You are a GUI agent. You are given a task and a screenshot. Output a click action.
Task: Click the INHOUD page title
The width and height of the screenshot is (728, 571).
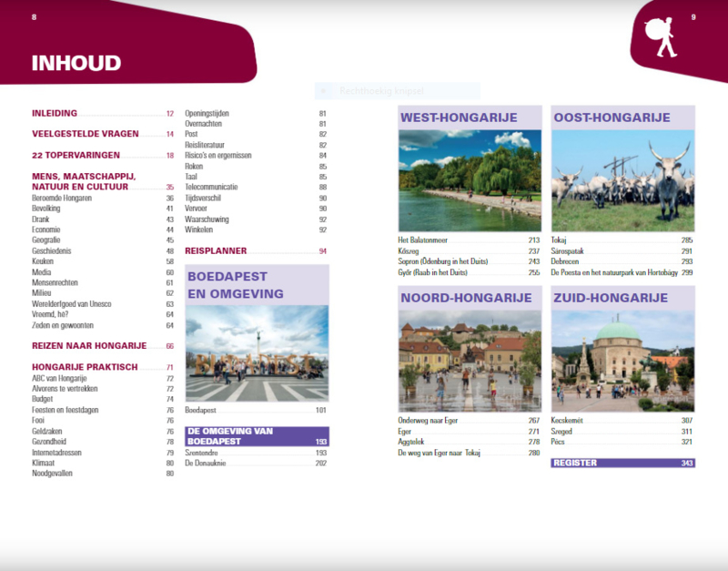click(x=76, y=63)
